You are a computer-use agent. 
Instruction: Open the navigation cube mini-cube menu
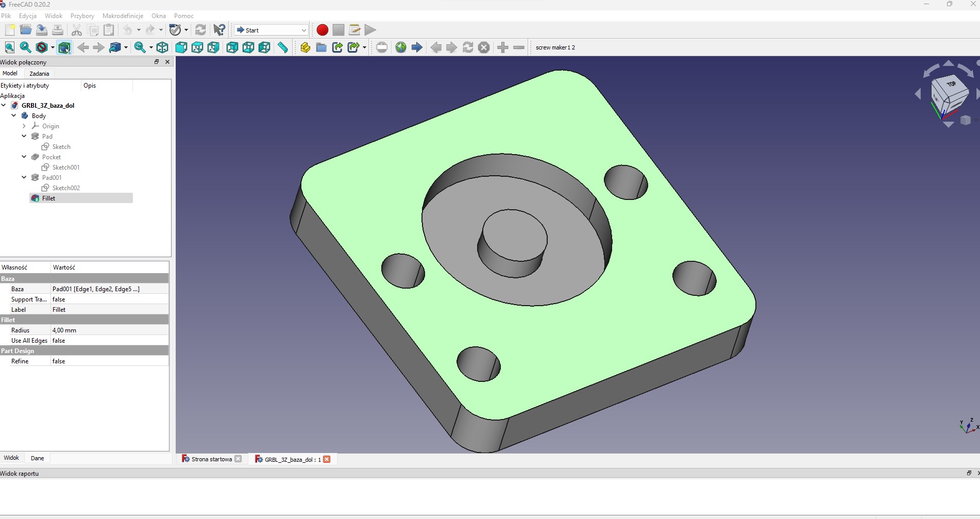[x=966, y=120]
